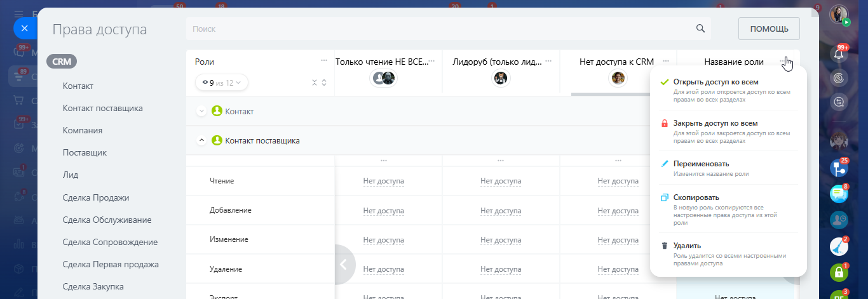Open the 9 из 12 visible roles dropdown
The height and width of the screenshot is (299, 868).
pyautogui.click(x=222, y=83)
